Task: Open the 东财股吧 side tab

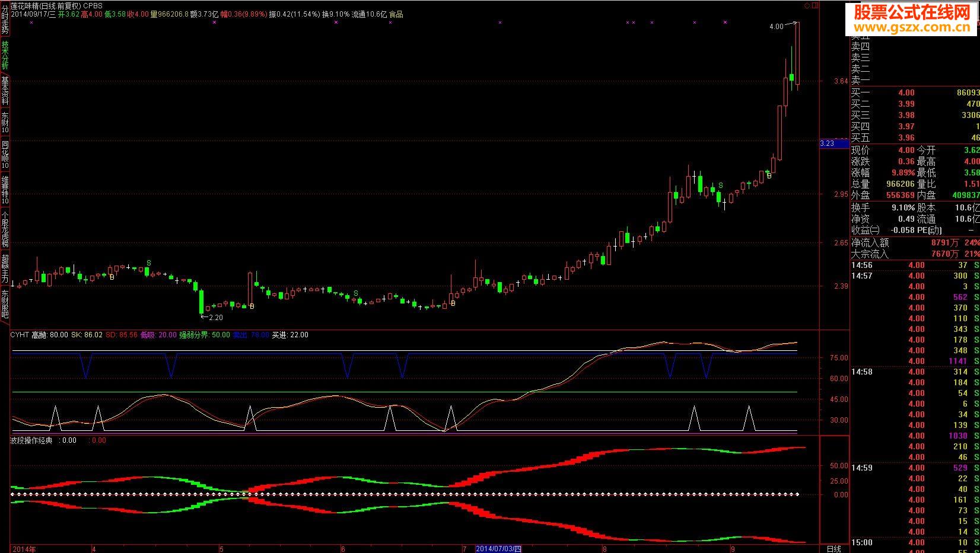Action: coord(5,303)
